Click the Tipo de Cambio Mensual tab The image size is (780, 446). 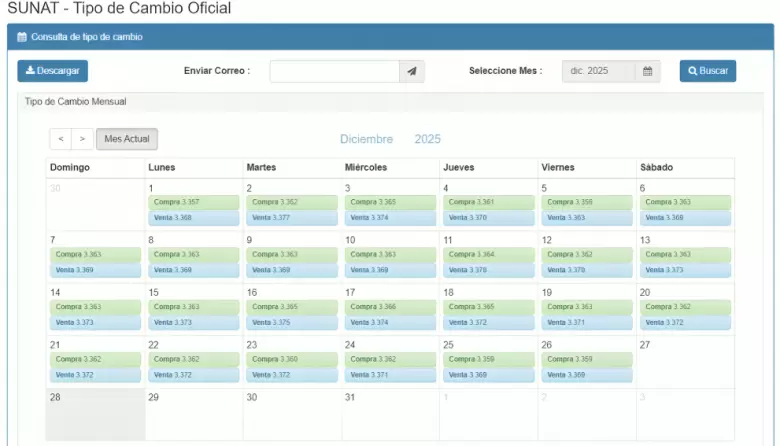[76, 102]
